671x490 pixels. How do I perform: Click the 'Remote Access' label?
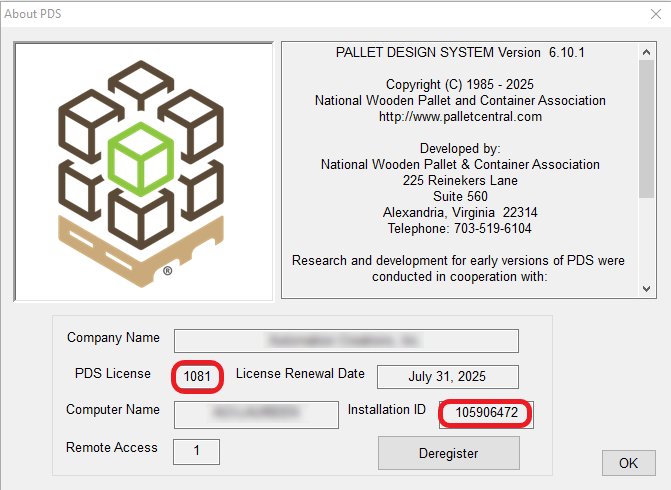tap(112, 448)
